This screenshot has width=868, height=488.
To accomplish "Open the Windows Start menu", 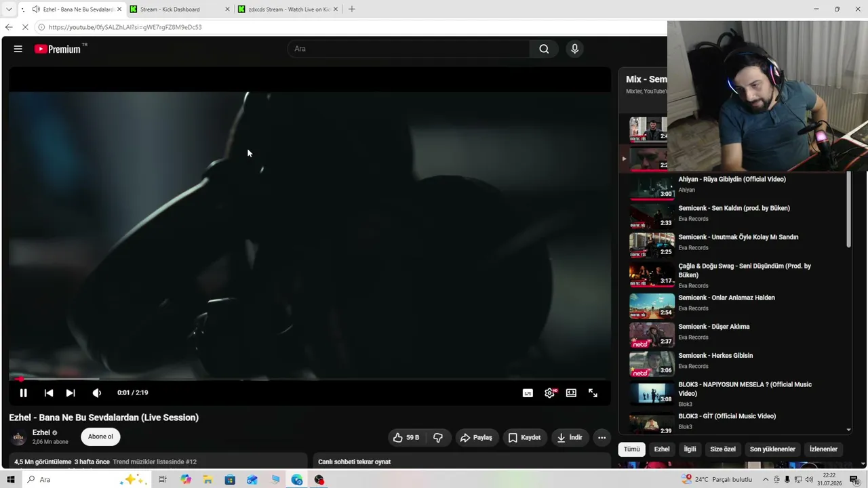I will (x=10, y=480).
